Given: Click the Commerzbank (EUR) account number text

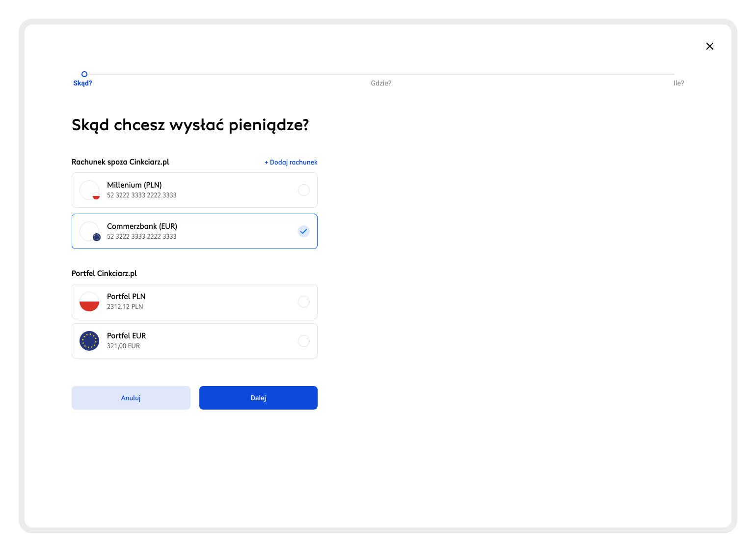Looking at the screenshot, I should 141,237.
